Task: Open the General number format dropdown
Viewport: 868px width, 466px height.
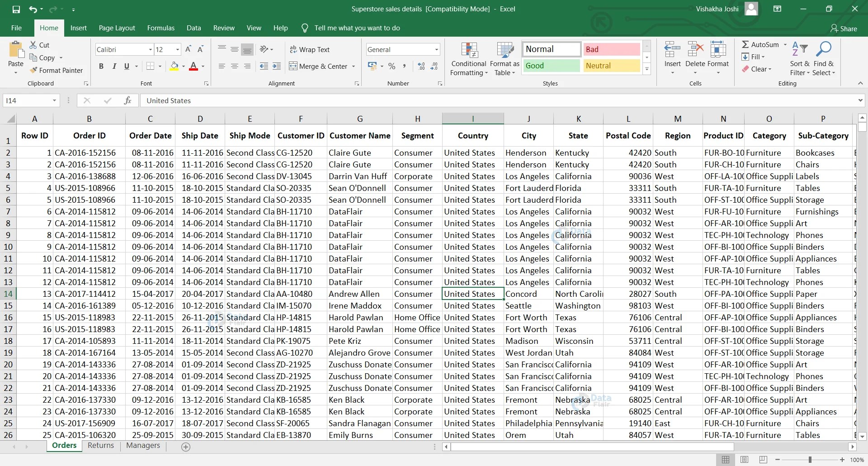Action: tap(436, 49)
